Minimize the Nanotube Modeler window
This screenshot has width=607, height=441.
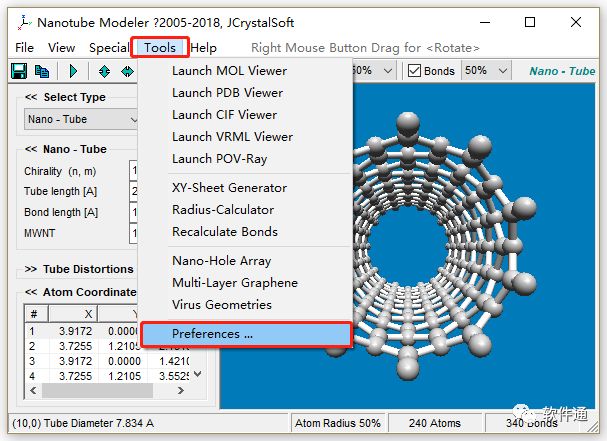485,22
